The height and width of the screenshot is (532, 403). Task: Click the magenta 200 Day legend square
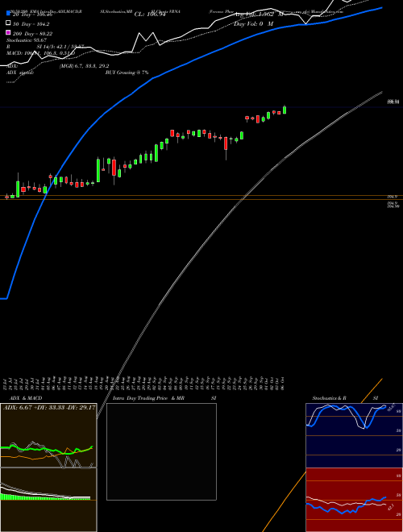point(8,32)
